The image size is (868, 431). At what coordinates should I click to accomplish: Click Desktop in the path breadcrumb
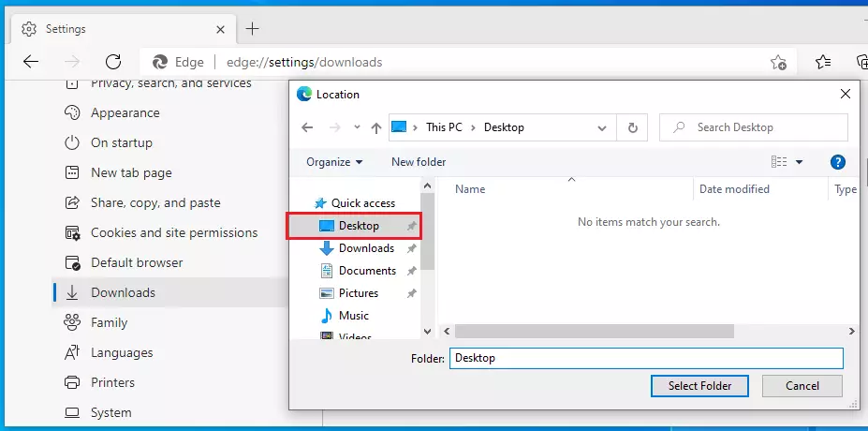coord(504,127)
